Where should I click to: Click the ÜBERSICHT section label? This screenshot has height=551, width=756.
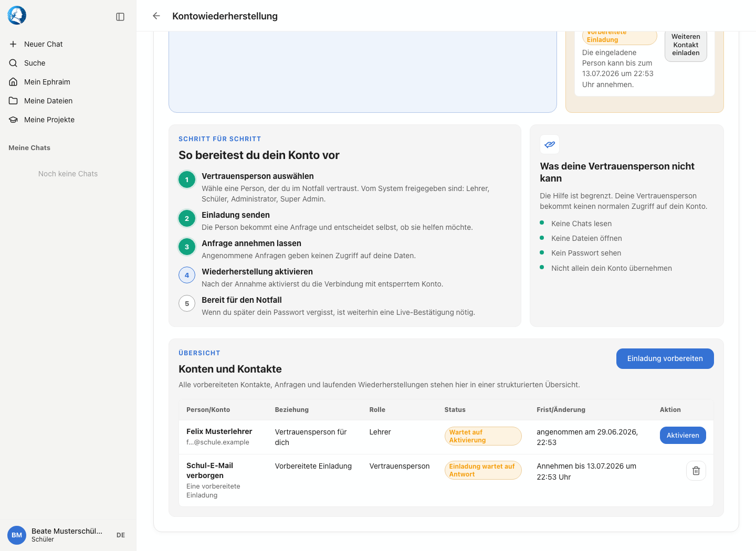pos(199,353)
